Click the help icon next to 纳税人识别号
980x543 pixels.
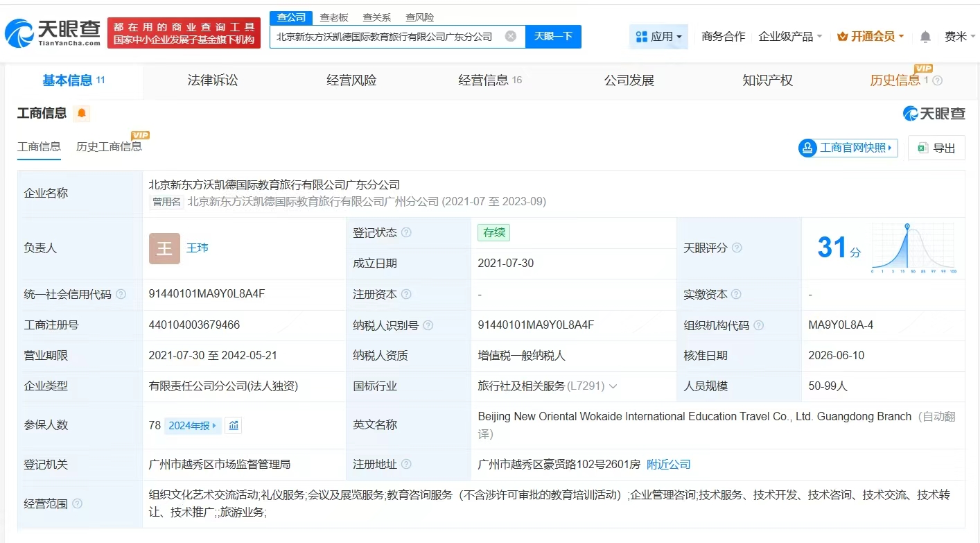428,325
